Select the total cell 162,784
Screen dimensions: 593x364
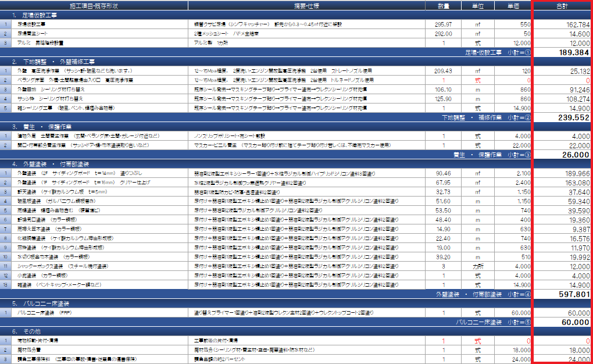[x=562, y=24]
